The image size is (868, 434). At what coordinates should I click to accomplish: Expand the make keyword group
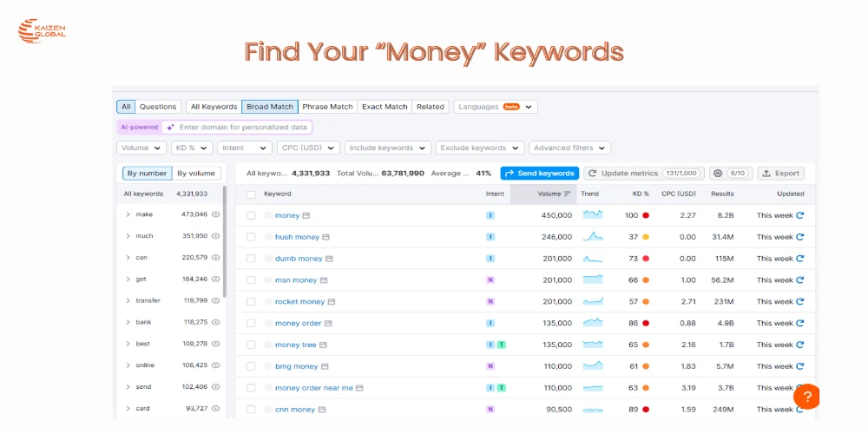[x=128, y=214]
